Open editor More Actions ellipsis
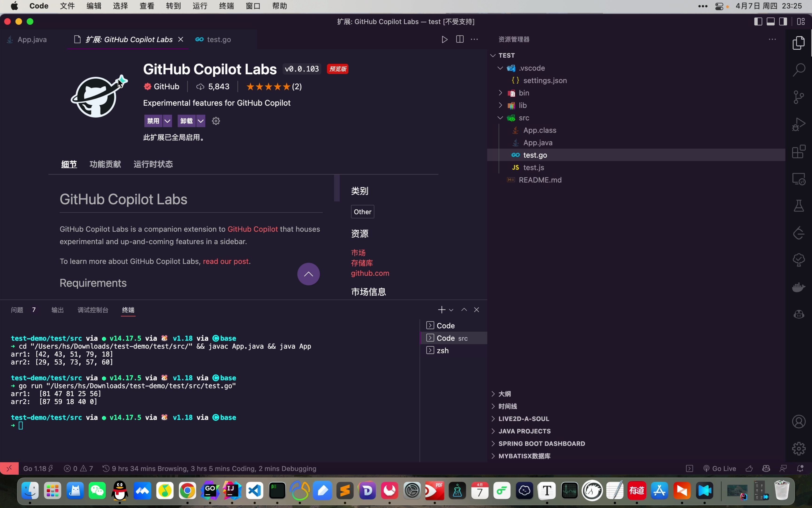The image size is (812, 508). tap(474, 39)
